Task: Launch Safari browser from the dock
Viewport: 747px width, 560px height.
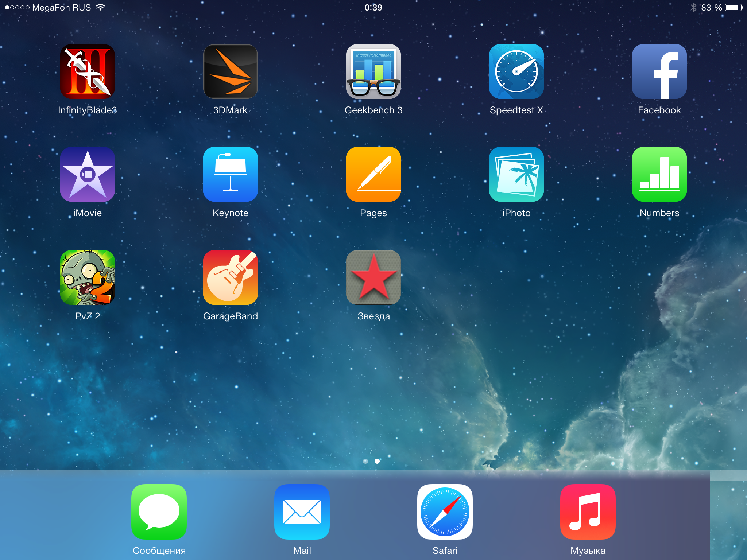Action: [445, 512]
